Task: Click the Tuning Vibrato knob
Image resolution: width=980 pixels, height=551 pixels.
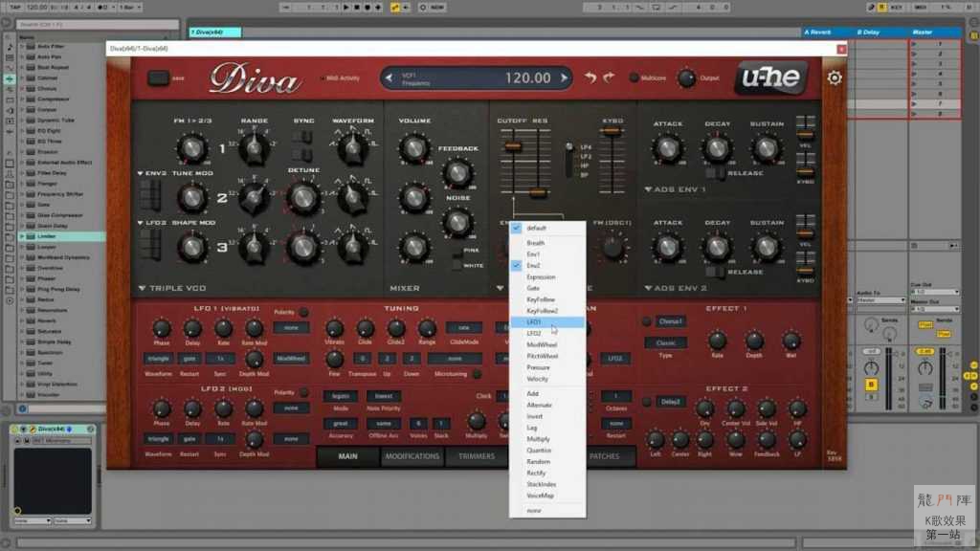Action: tap(334, 328)
